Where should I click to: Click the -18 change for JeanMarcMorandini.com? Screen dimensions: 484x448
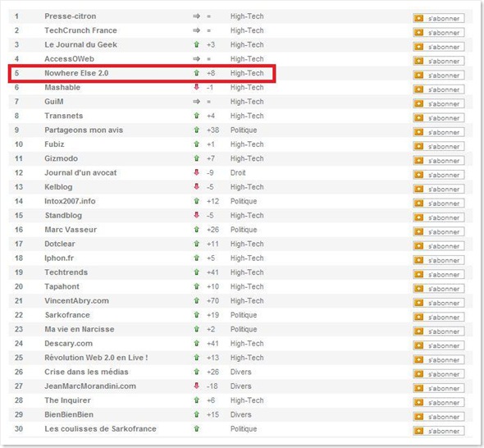[x=212, y=386]
